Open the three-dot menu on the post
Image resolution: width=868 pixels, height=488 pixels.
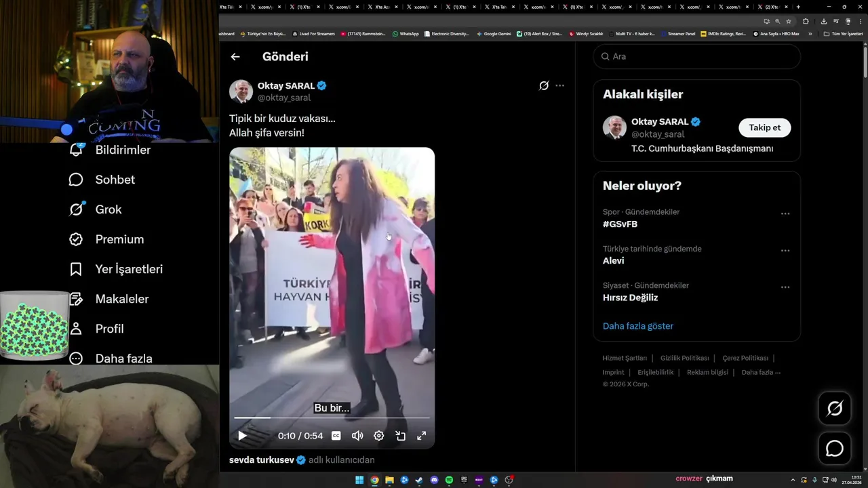pyautogui.click(x=559, y=85)
